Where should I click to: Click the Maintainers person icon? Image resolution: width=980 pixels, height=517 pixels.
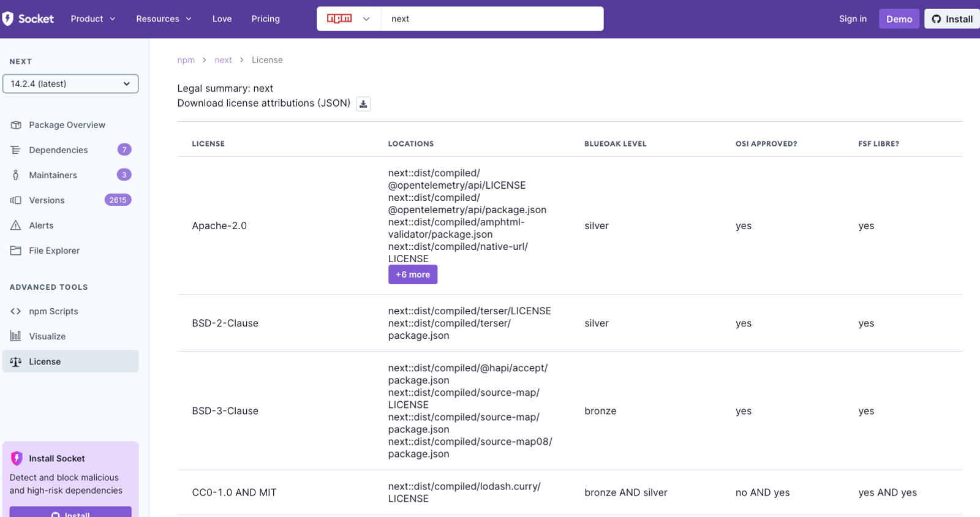click(x=16, y=175)
